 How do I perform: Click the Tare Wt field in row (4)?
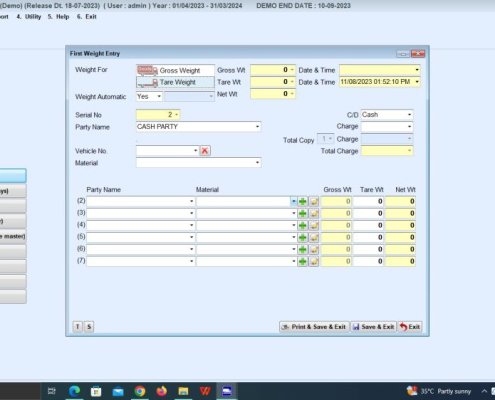click(368, 225)
